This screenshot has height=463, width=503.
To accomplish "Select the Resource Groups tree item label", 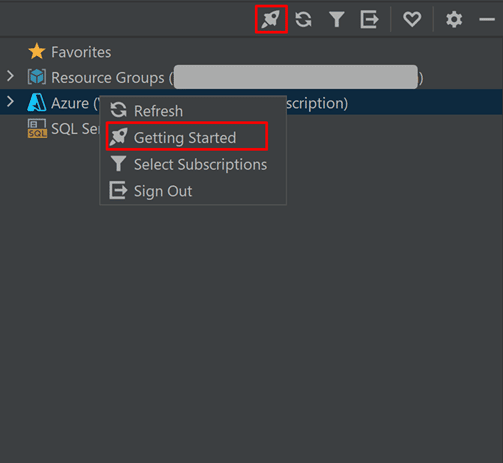I will [x=108, y=78].
